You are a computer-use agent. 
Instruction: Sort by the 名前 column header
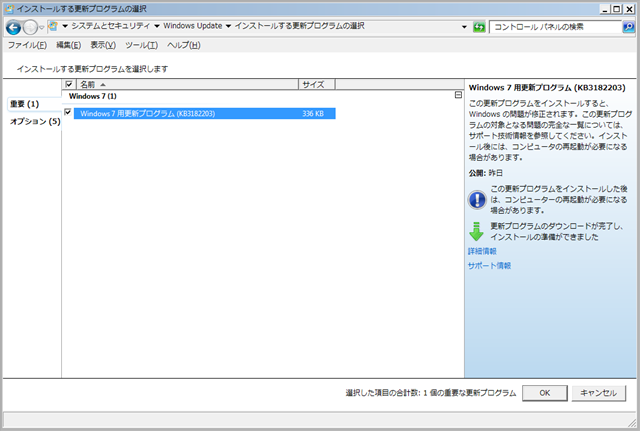(x=187, y=84)
